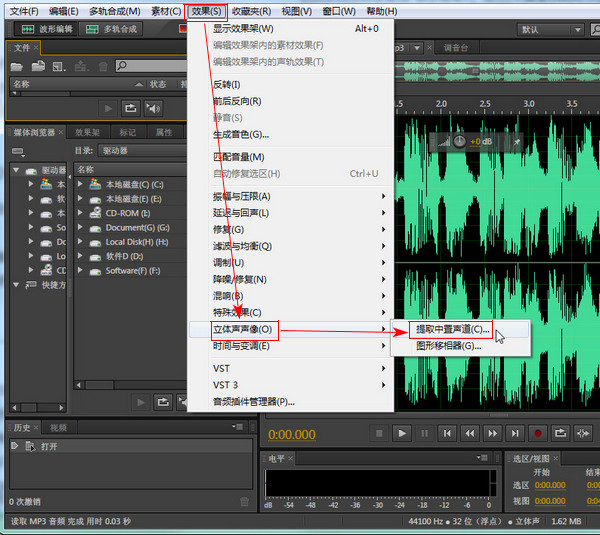Click 0:00.000 large time display
The height and width of the screenshot is (535, 600).
292,434
